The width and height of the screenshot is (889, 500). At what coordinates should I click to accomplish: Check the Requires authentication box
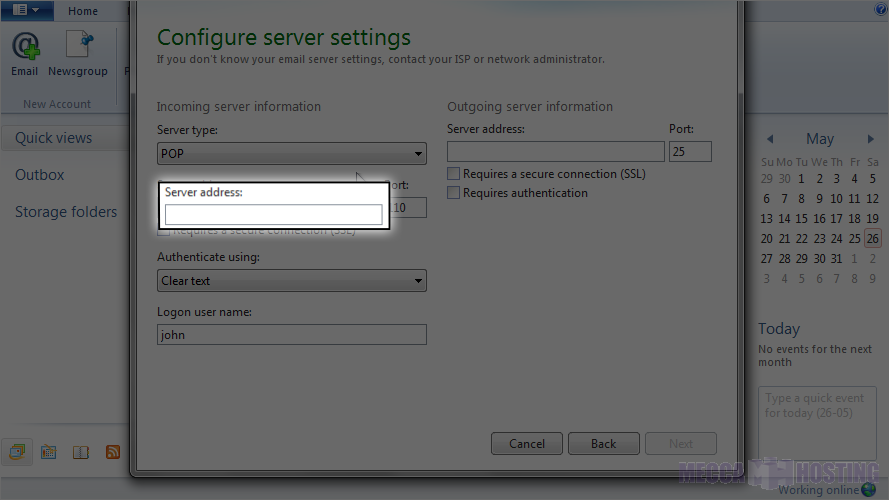tap(454, 193)
